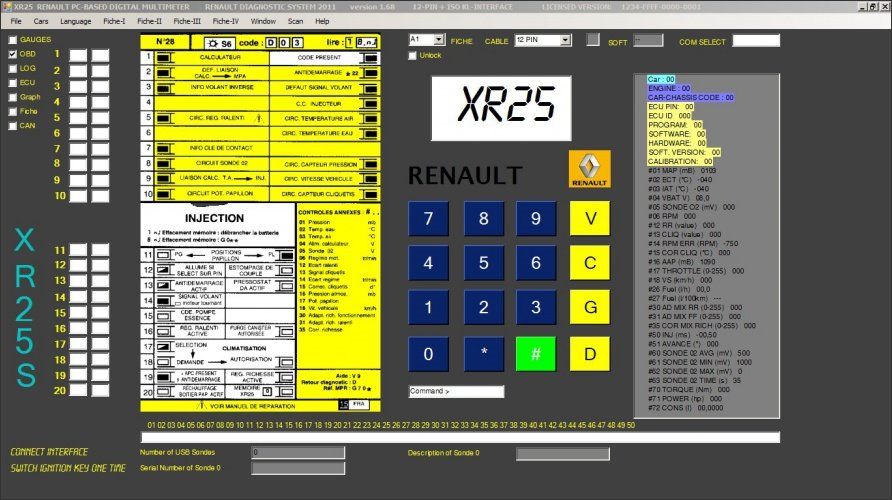
Task: Open the Language menu
Action: coord(76,21)
